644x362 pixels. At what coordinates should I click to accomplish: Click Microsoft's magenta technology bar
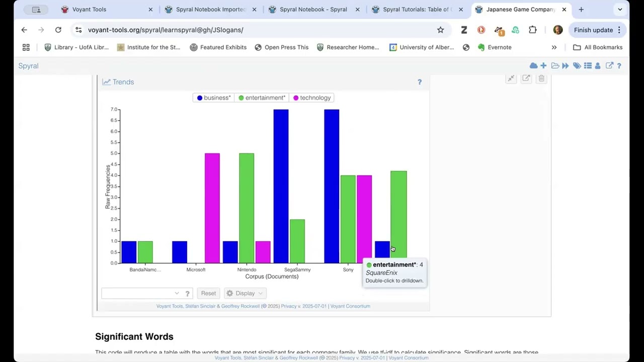[212, 208]
